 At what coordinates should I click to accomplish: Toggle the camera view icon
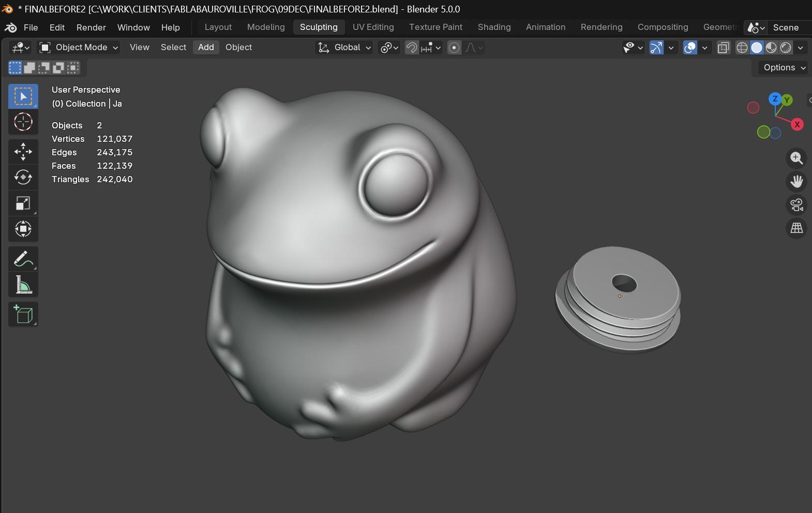[796, 204]
